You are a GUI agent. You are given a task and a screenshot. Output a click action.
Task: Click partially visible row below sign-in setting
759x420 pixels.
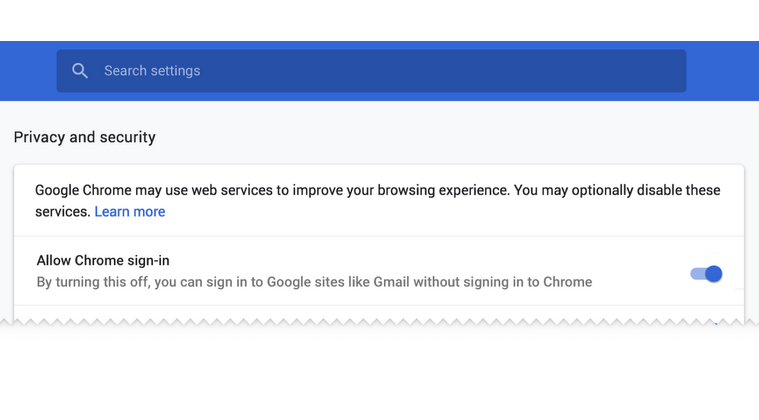point(379,314)
